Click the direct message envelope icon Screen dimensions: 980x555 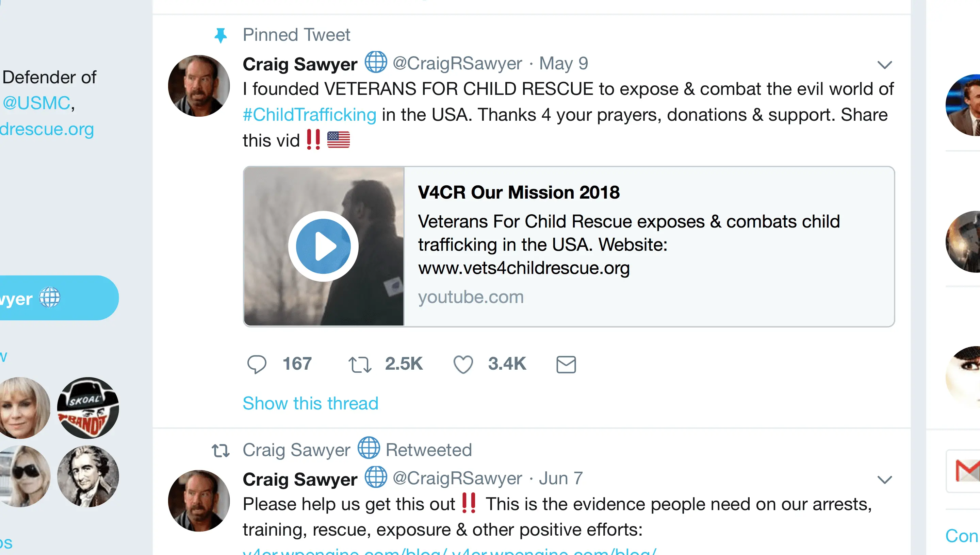click(x=566, y=364)
